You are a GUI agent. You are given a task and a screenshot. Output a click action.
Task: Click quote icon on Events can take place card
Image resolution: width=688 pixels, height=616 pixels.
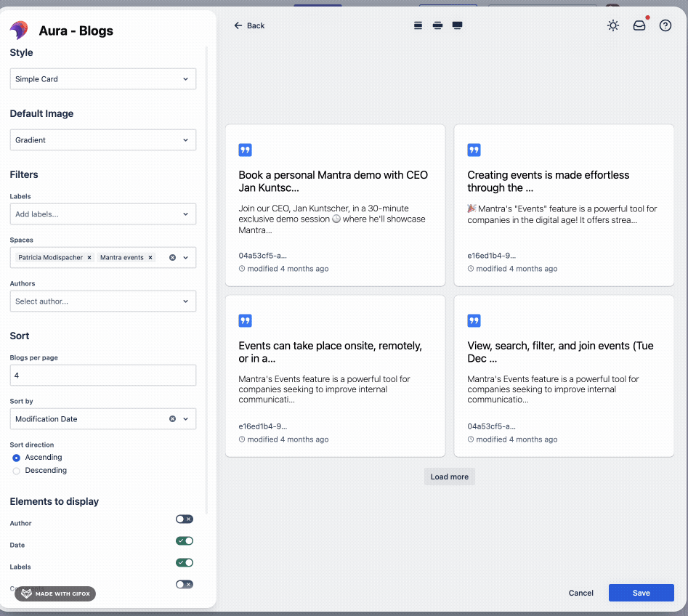point(246,321)
